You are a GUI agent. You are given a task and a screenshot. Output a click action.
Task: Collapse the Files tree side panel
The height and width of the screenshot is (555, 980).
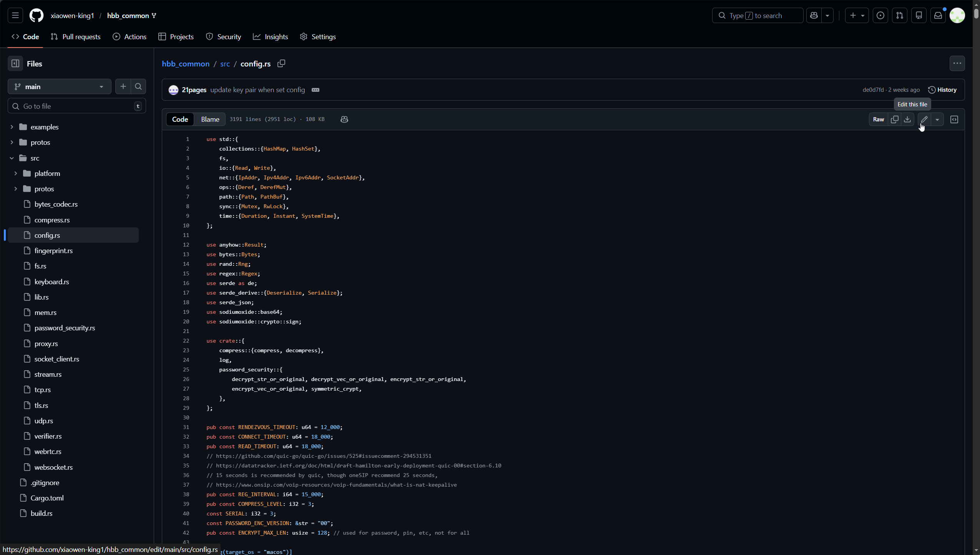click(15, 64)
